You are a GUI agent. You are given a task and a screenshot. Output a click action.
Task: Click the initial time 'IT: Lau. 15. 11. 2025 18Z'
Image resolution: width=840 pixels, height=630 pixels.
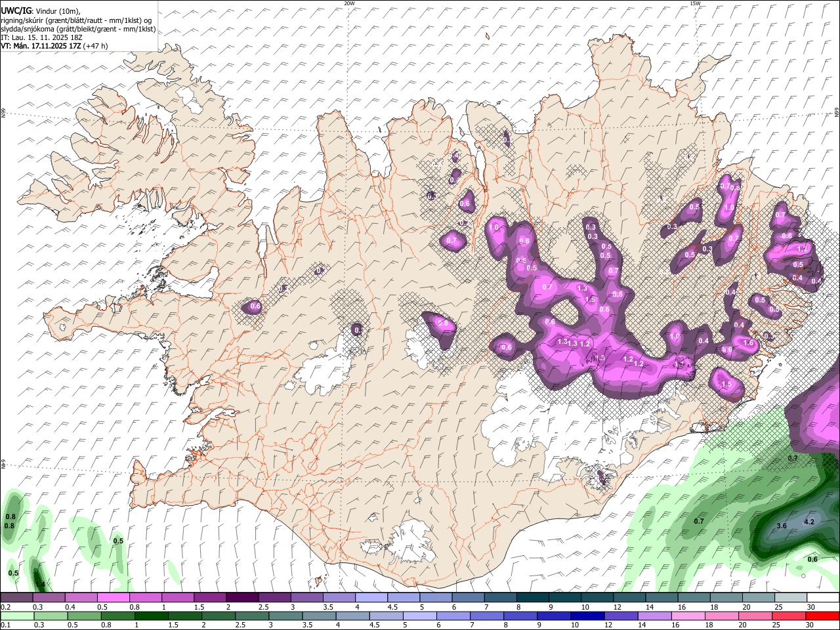[x=41, y=37]
